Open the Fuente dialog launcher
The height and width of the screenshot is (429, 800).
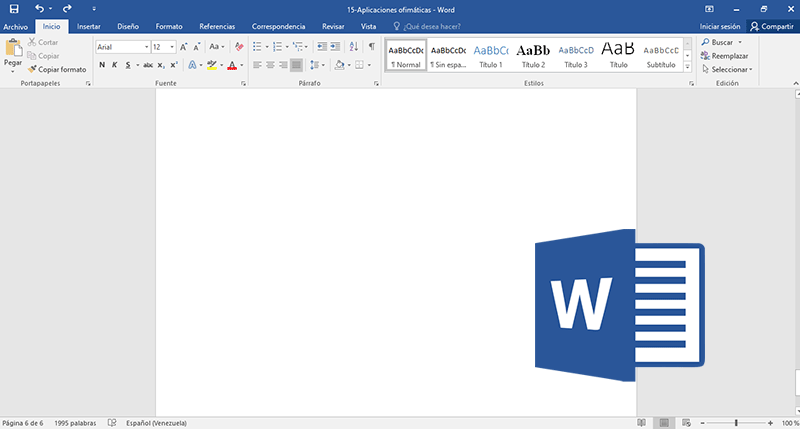(243, 84)
